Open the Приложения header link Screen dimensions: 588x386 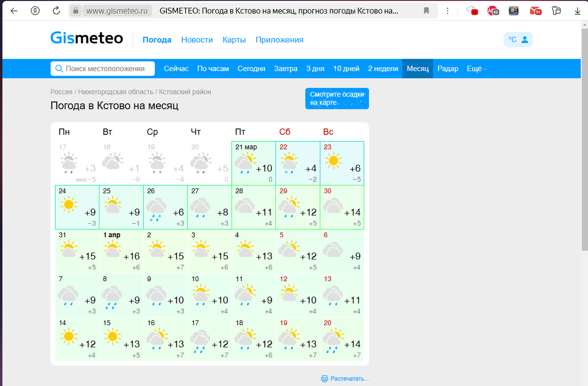coord(279,40)
